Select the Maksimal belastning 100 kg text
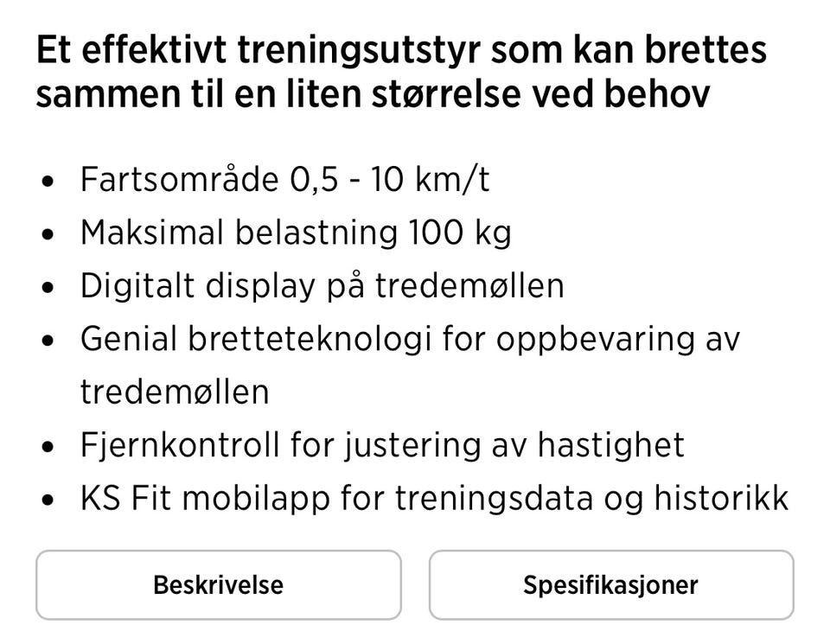This screenshot has height=644, width=830. tap(295, 233)
